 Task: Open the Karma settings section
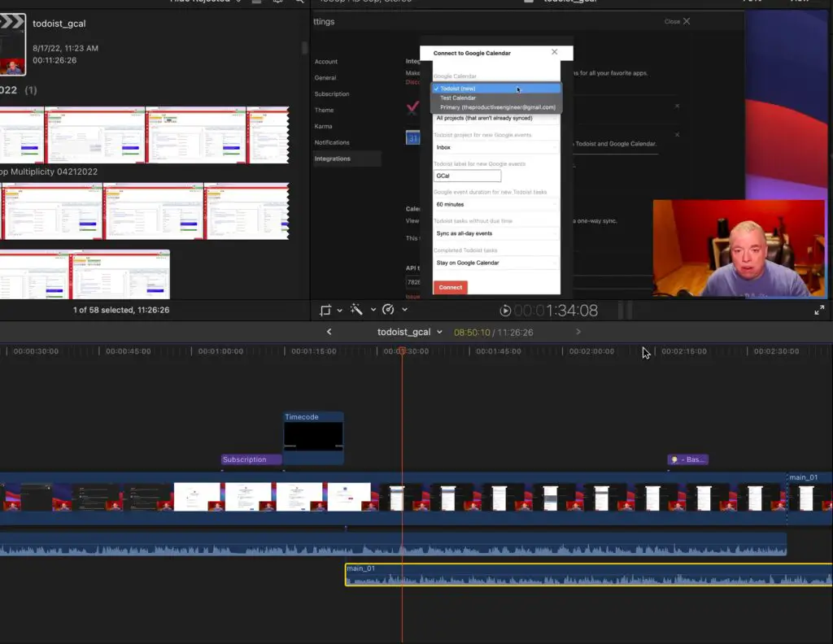tap(323, 126)
